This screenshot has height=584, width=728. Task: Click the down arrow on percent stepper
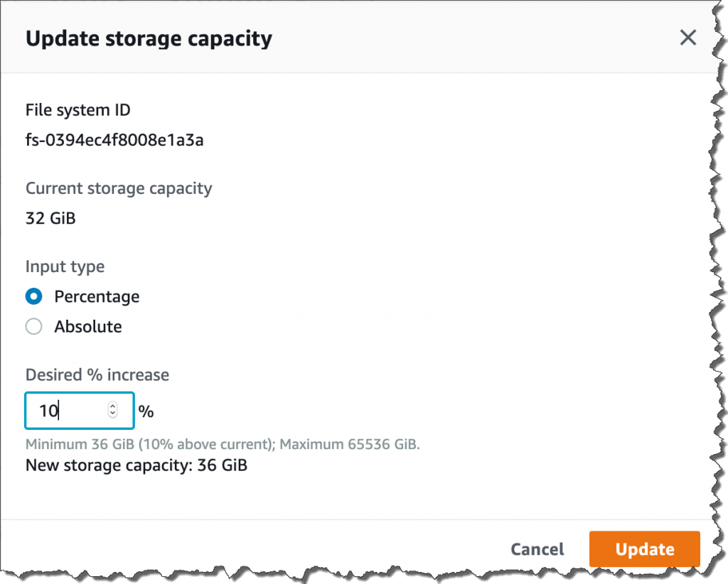tap(112, 414)
